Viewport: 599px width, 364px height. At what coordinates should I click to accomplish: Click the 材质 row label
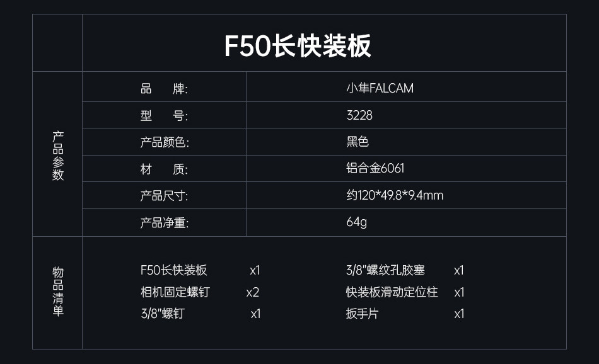click(163, 169)
